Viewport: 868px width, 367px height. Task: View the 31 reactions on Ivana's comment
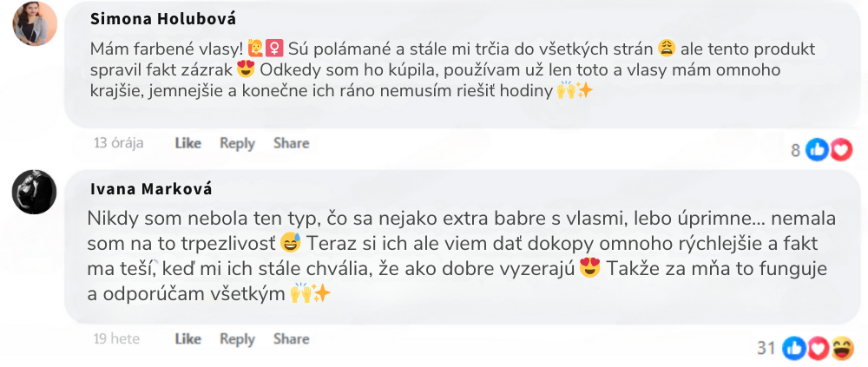tap(766, 349)
